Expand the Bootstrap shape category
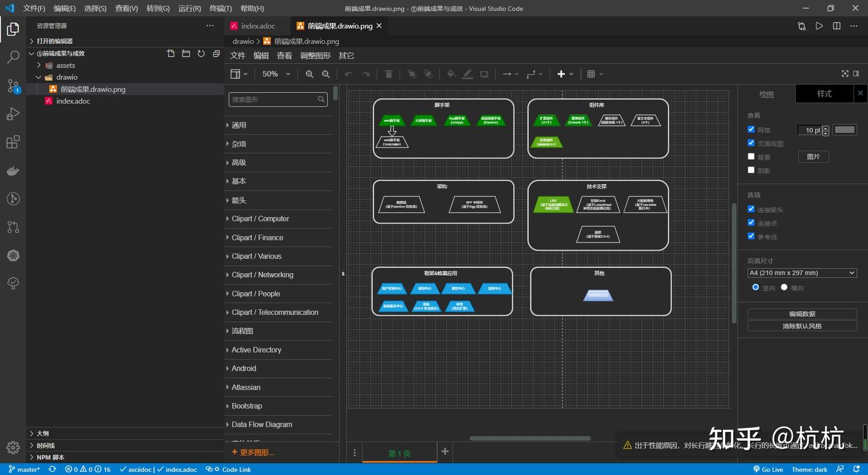868x475 pixels. (x=247, y=406)
